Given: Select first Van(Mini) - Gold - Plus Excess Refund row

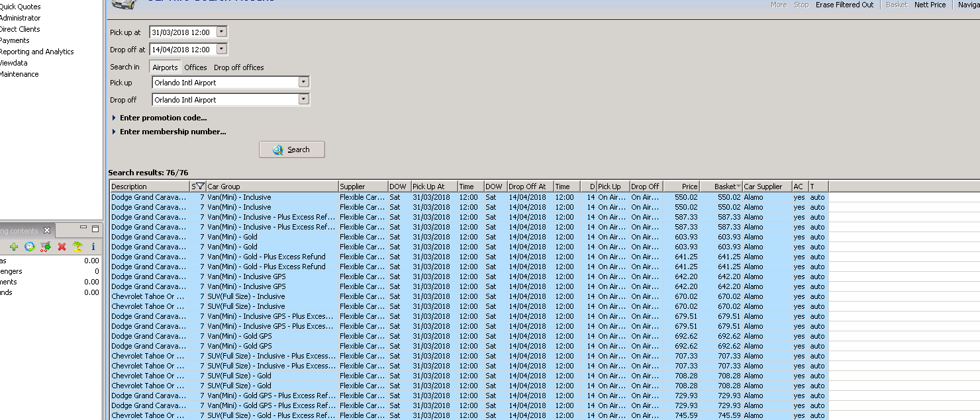Looking at the screenshot, I should pyautogui.click(x=469, y=257).
